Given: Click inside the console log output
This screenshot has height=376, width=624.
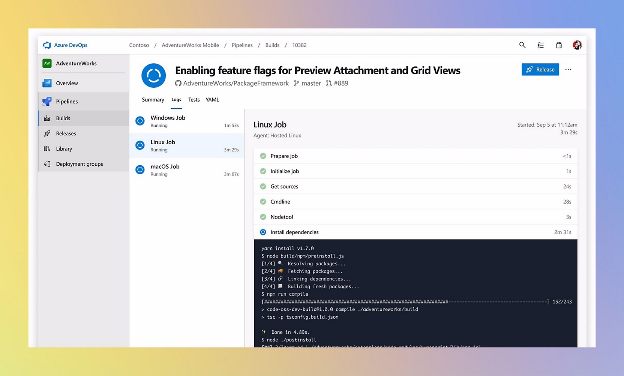Looking at the screenshot, I should 415,293.
